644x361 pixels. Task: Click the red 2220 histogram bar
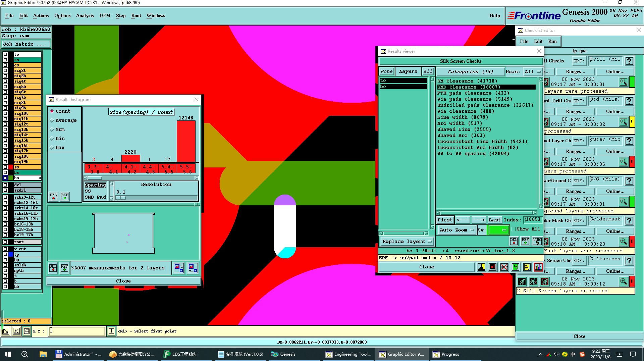(130, 158)
